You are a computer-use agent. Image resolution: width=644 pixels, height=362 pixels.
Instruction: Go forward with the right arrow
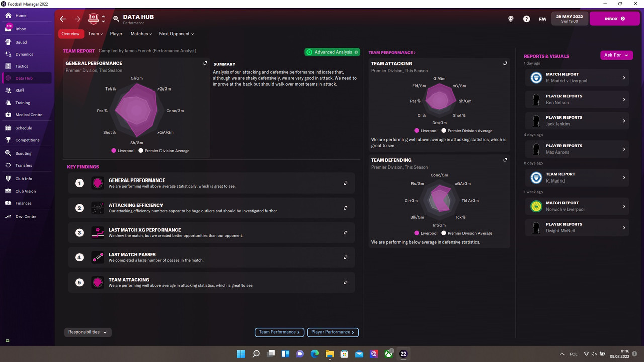[x=77, y=19]
